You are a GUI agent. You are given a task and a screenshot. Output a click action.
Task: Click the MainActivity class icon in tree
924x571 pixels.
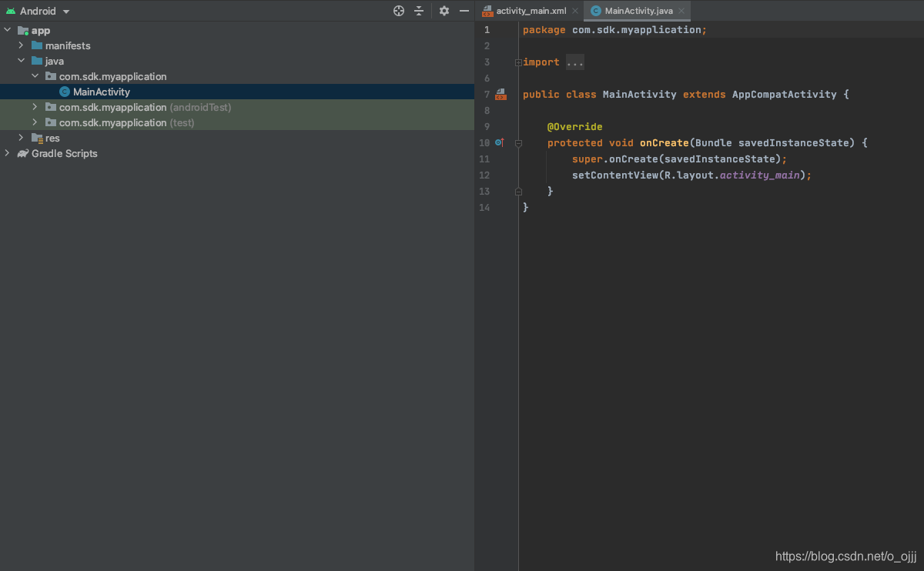point(65,92)
